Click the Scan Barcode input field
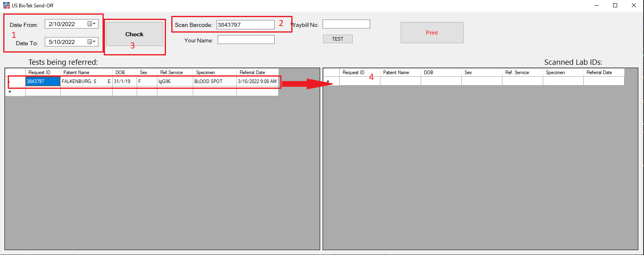 pos(245,25)
